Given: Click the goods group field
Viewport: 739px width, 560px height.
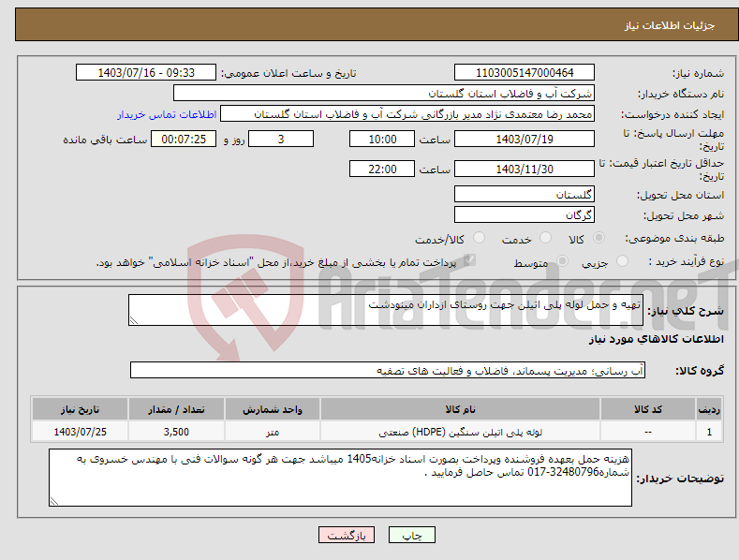Looking at the screenshot, I should click(x=388, y=371).
